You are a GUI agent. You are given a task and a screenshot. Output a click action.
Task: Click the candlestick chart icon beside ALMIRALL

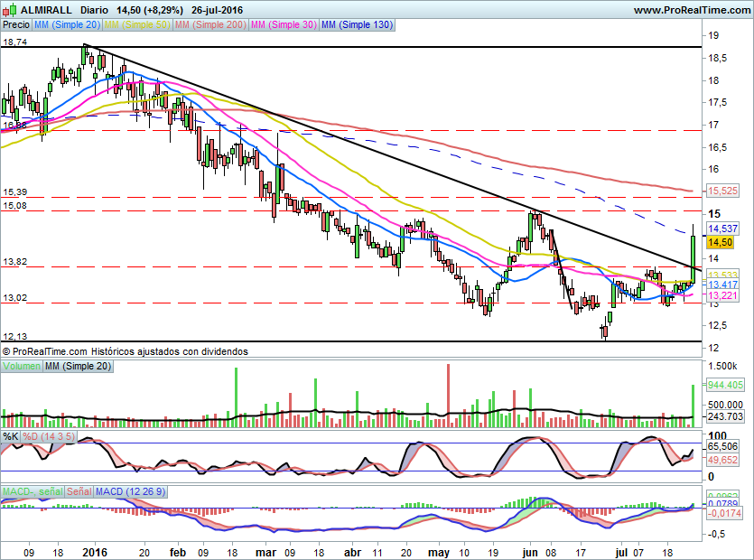pyautogui.click(x=10, y=10)
